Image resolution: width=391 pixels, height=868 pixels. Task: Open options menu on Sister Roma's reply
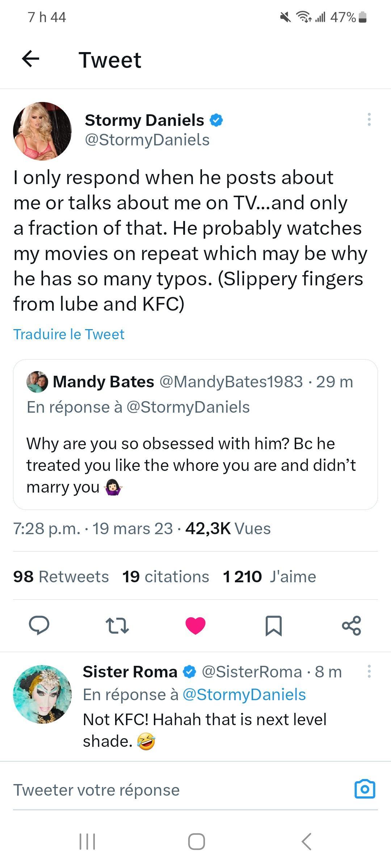tap(369, 671)
